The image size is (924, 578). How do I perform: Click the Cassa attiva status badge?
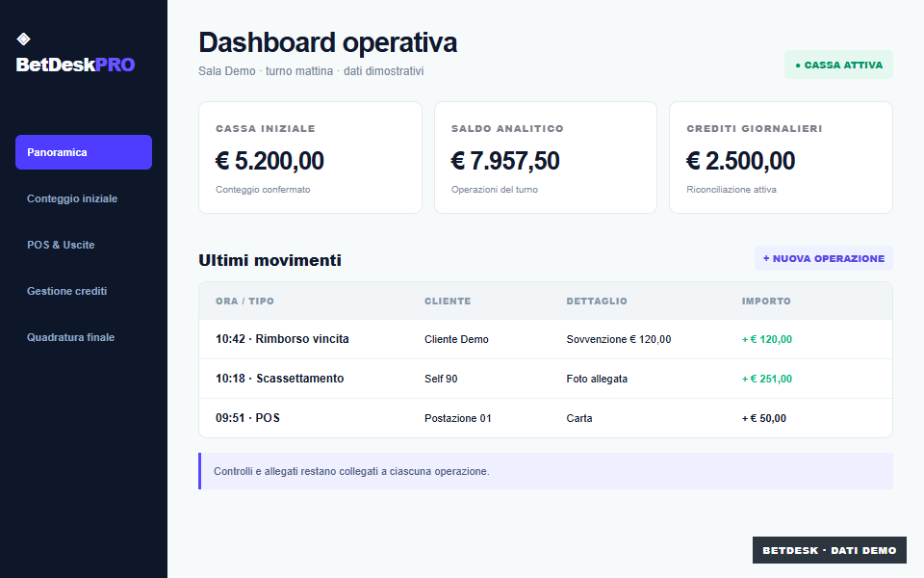(838, 65)
